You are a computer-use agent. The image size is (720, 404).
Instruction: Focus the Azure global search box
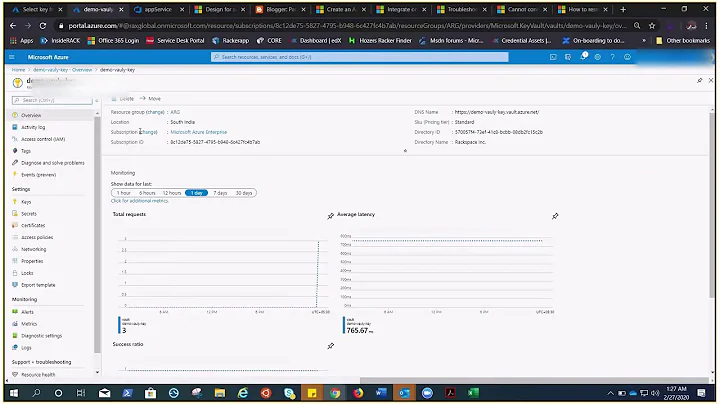[360, 57]
